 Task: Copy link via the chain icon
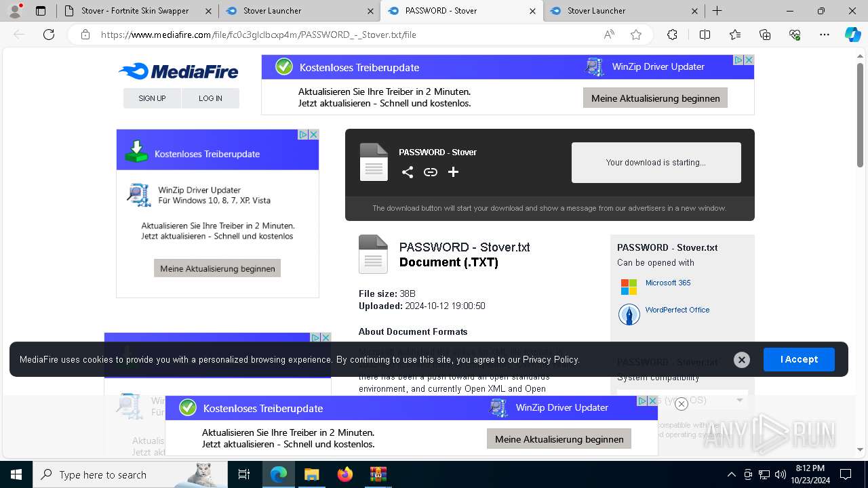click(431, 172)
